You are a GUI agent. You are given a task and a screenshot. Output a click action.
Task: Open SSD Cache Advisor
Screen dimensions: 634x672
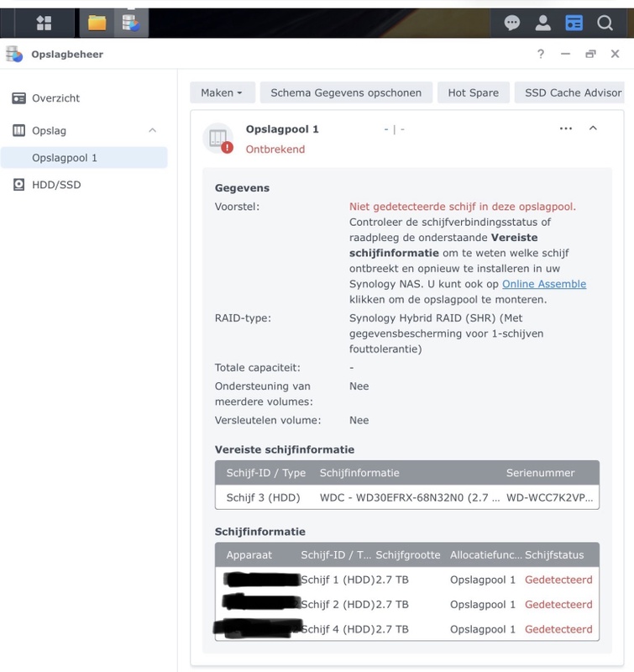(x=569, y=92)
